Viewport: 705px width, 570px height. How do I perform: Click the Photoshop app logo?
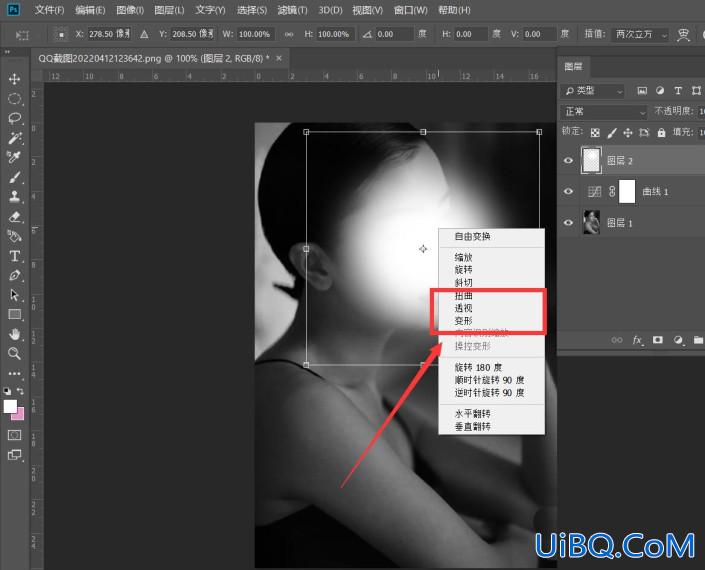14,9
